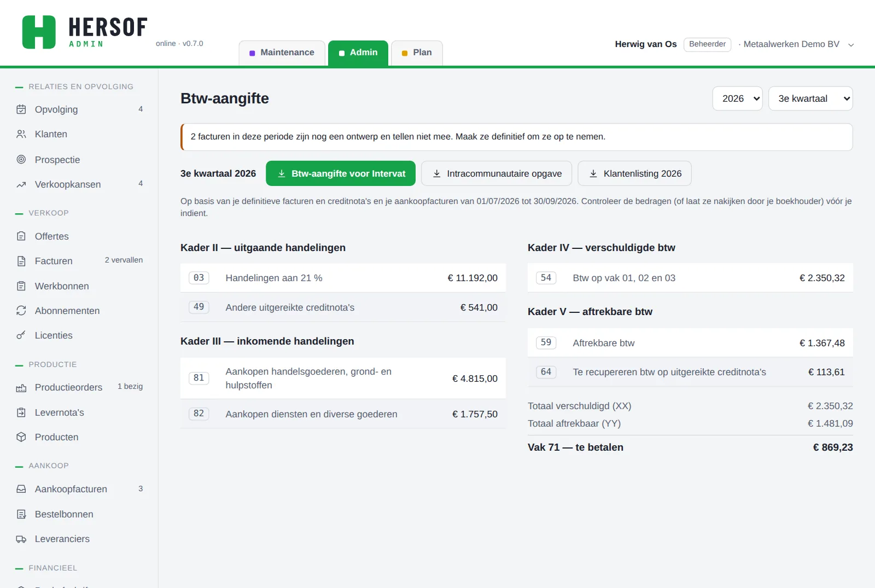Click the vak 64 code badge
875x588 pixels.
[546, 372]
